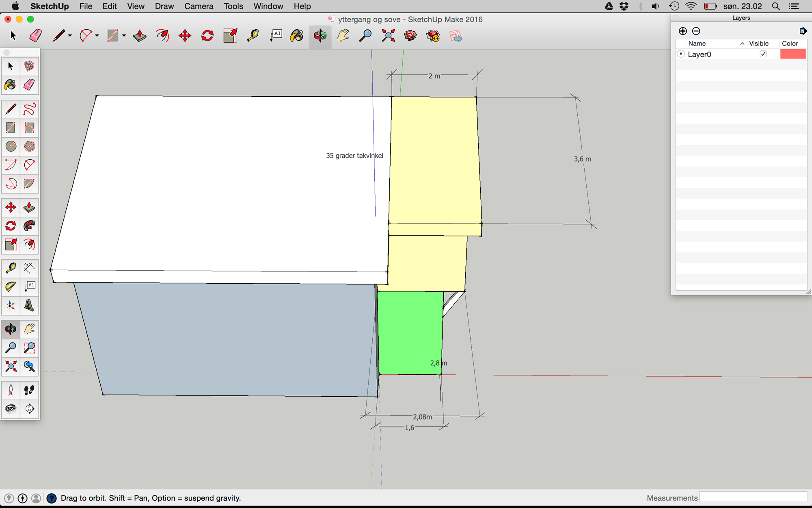Select the Protractor tool in side palette
The height and width of the screenshot is (508, 812).
[11, 287]
